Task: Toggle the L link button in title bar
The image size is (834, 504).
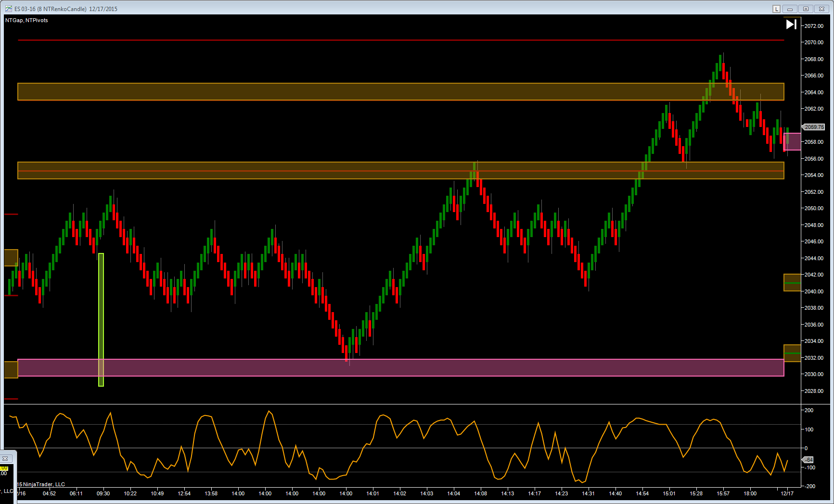Action: point(777,9)
